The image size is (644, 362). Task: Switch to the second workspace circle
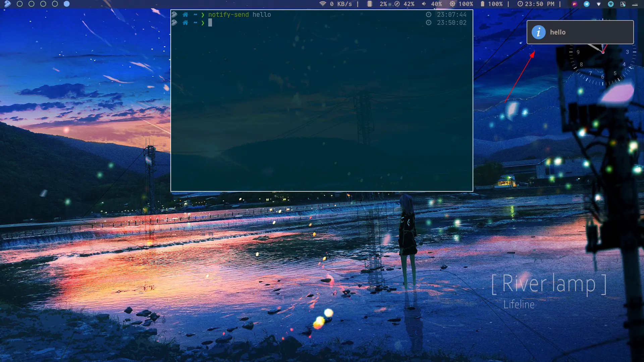coord(32,4)
